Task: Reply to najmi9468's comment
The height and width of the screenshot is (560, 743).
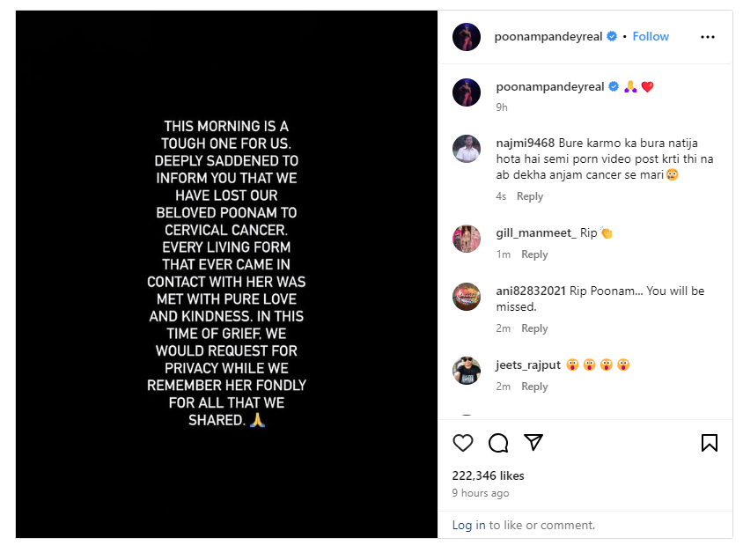Action: 530,196
